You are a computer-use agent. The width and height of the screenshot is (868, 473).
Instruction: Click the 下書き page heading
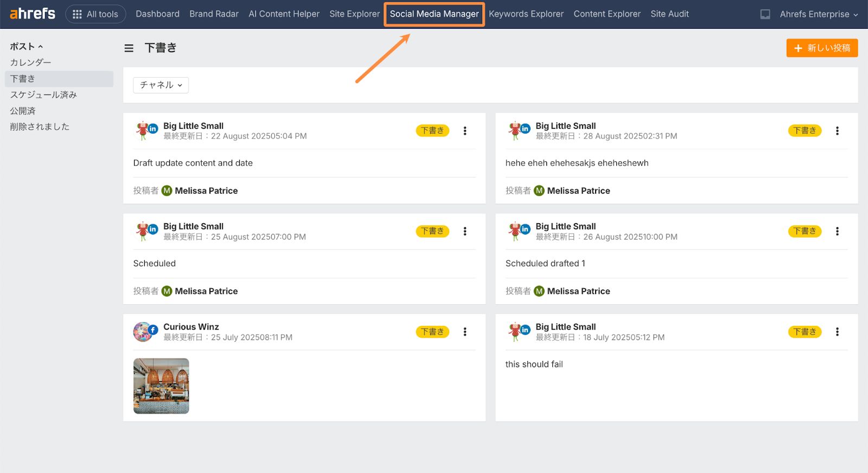pyautogui.click(x=161, y=48)
